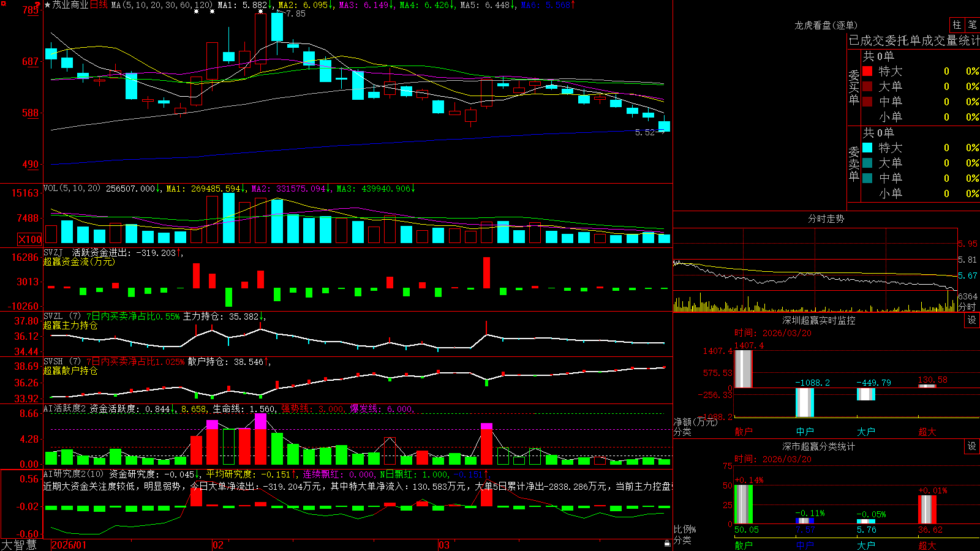Click the tallest magenta-topped AI活跃度2 bar

pyautogui.click(x=260, y=439)
